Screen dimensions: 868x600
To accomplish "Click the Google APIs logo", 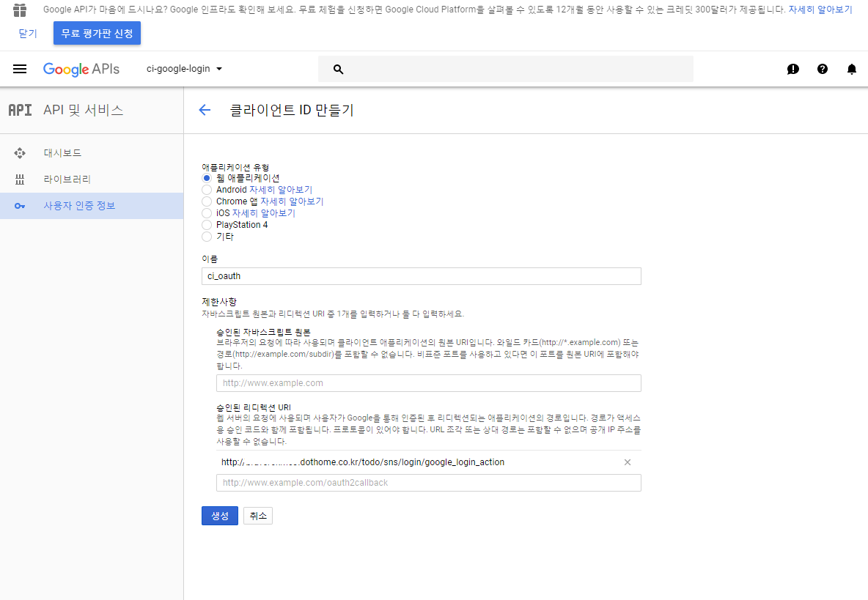I will (x=81, y=69).
